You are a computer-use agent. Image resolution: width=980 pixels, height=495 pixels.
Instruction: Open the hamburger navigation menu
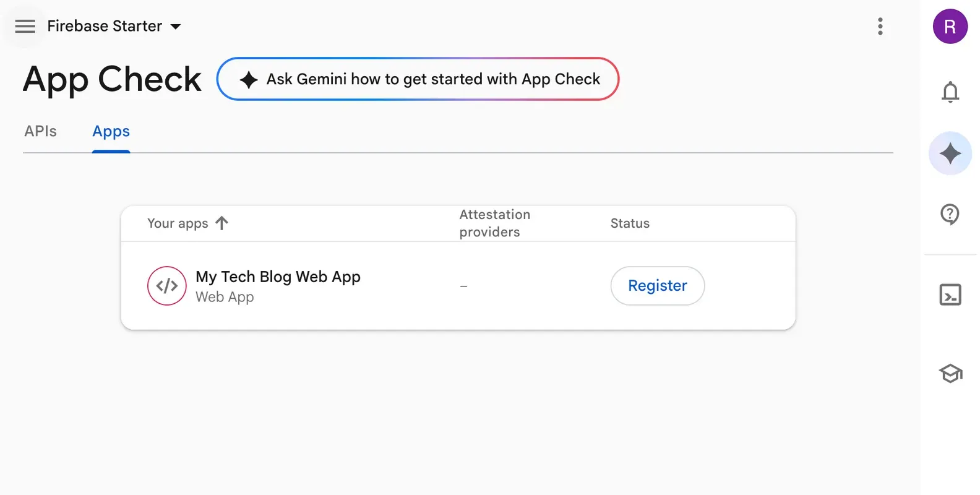pos(25,27)
